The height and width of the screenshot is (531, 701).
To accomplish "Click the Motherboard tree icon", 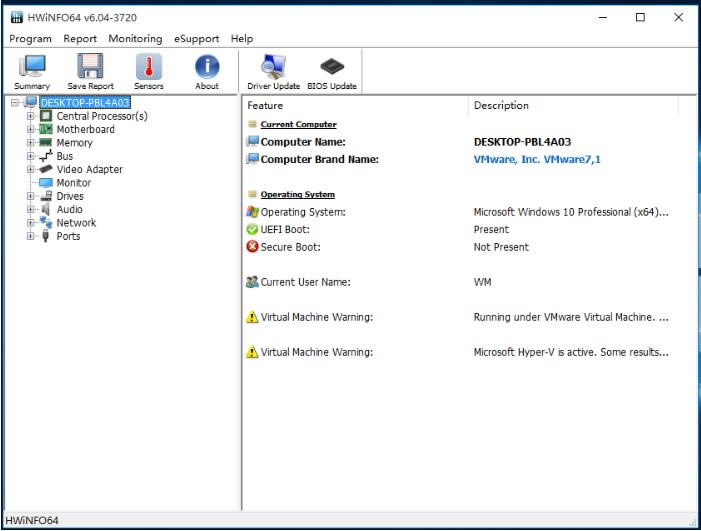I will click(46, 130).
